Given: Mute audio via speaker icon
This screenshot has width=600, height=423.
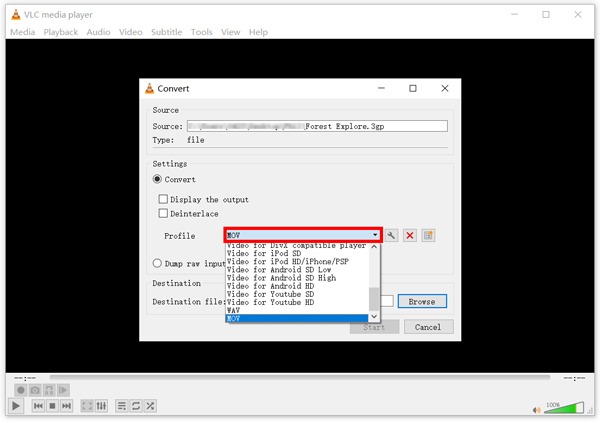Looking at the screenshot, I should (536, 410).
